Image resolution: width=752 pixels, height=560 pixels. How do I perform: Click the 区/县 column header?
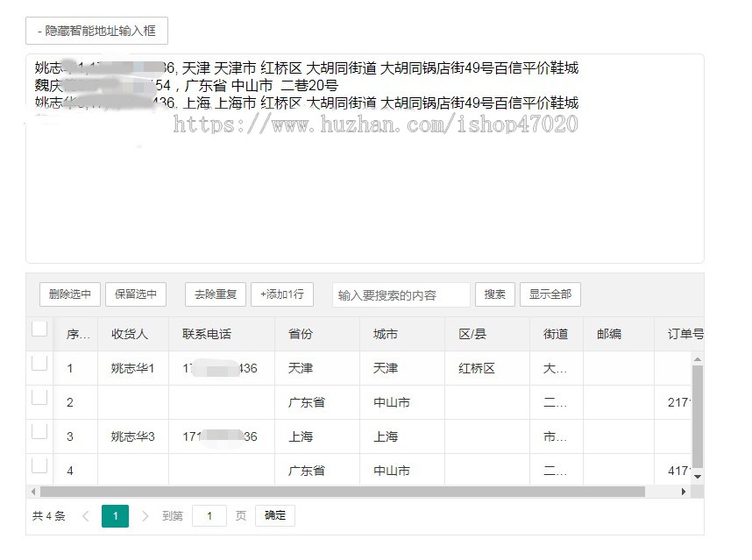pyautogui.click(x=486, y=334)
